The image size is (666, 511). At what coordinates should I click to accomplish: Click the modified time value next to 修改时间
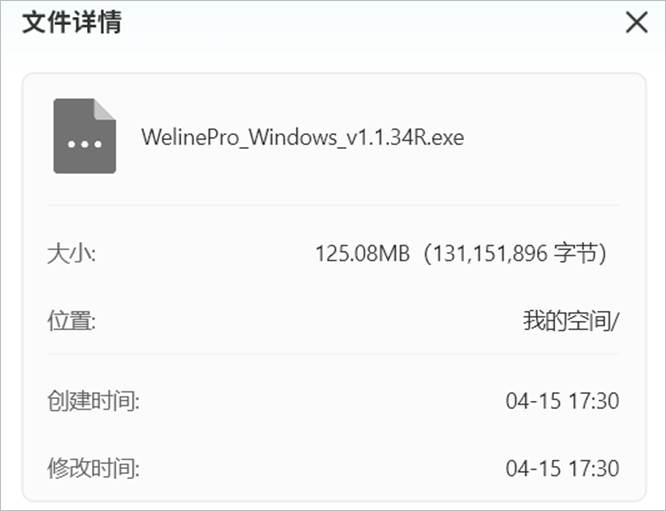[x=562, y=467]
